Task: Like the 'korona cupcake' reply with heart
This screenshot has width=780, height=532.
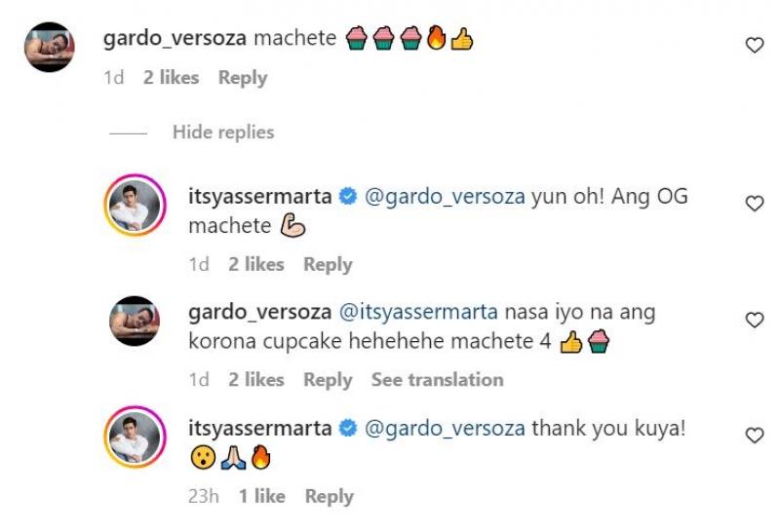Action: coord(754,320)
